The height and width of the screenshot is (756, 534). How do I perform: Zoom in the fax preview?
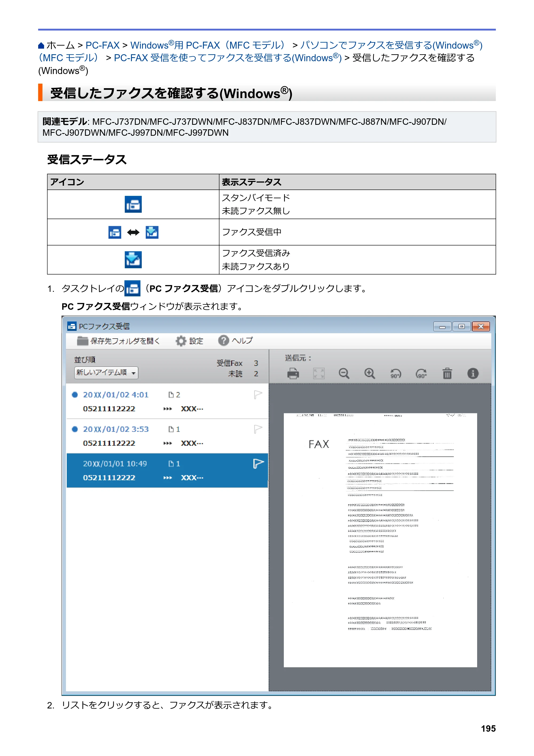pos(370,373)
